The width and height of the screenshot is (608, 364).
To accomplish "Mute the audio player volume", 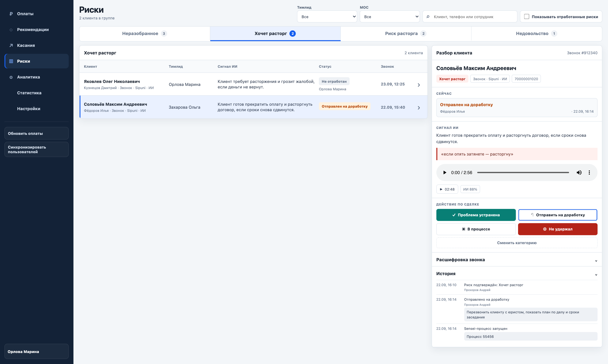I will [x=579, y=172].
